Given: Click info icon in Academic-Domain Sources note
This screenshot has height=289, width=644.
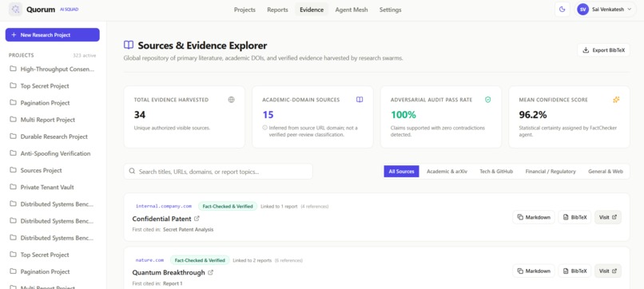Looking at the screenshot, I should tap(265, 128).
